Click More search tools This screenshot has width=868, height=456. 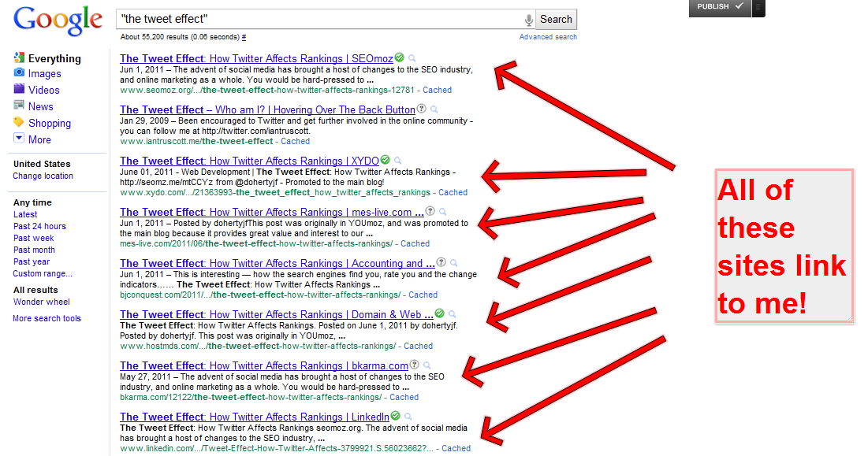[x=47, y=318]
